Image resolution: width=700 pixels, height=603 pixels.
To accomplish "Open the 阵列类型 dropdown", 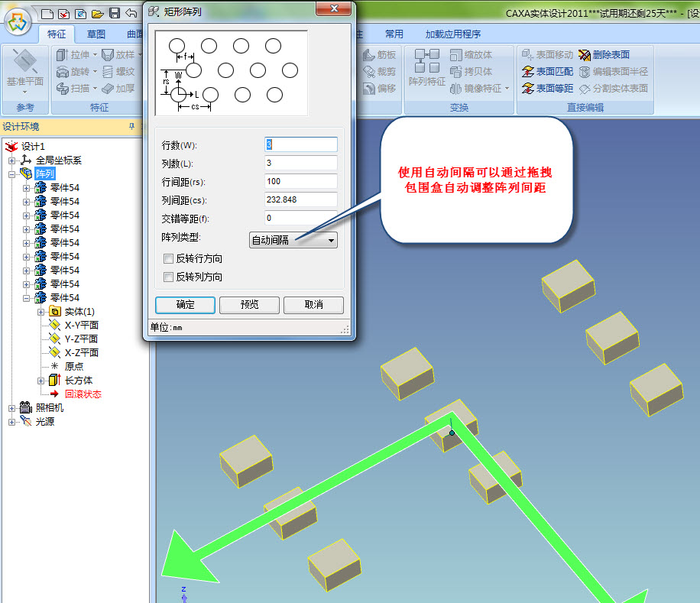I will pyautogui.click(x=293, y=240).
